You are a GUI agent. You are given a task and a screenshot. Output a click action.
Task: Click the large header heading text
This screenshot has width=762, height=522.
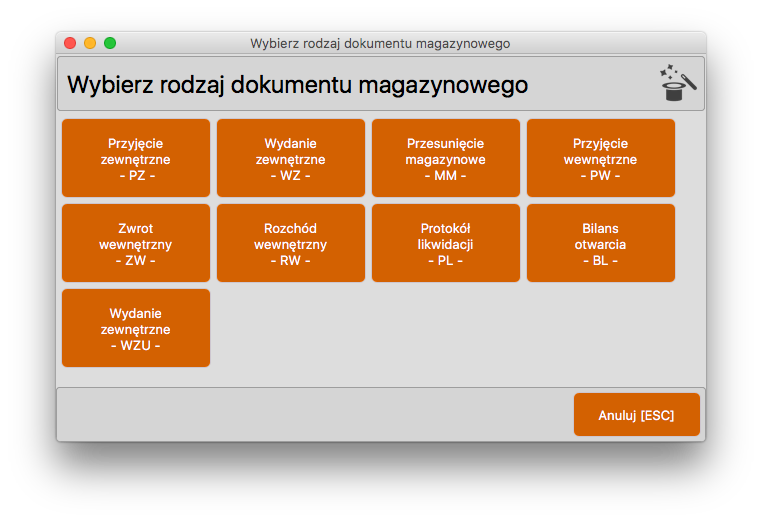pyautogui.click(x=297, y=85)
